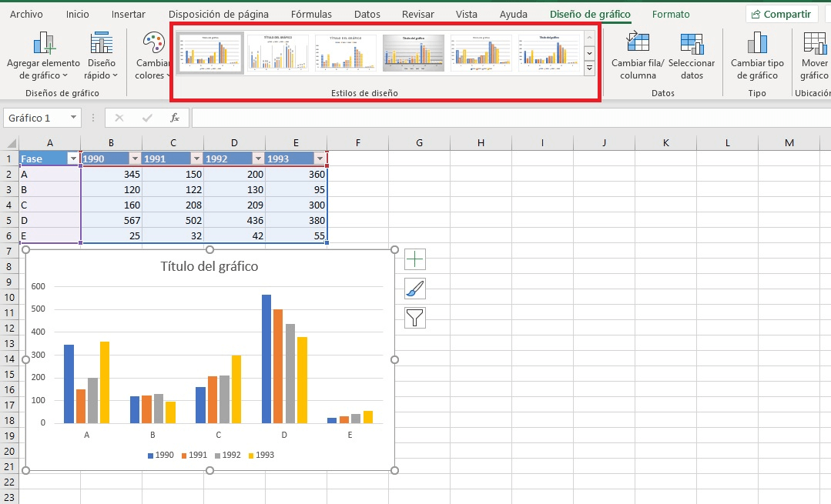
Task: Click cell containing 567
Action: point(112,220)
